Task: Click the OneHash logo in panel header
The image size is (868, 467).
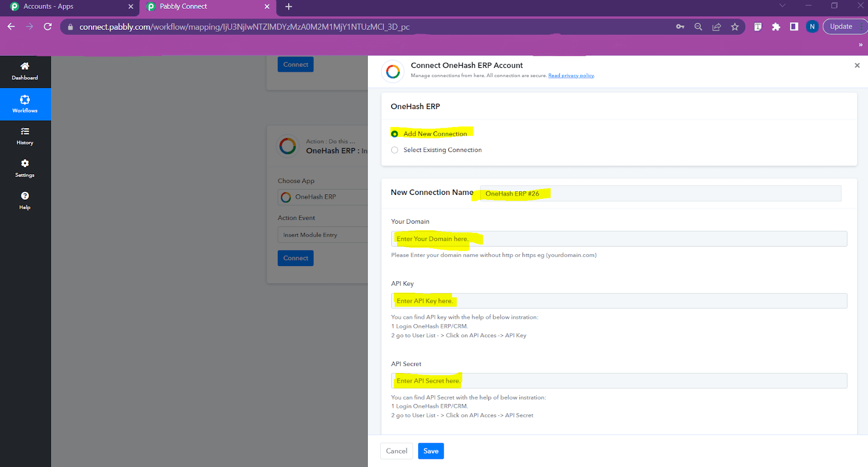Action: (393, 71)
